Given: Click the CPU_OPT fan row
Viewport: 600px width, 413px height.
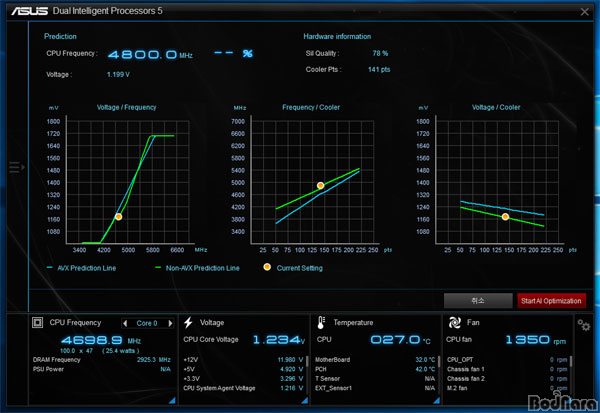Looking at the screenshot, I should click(507, 360).
